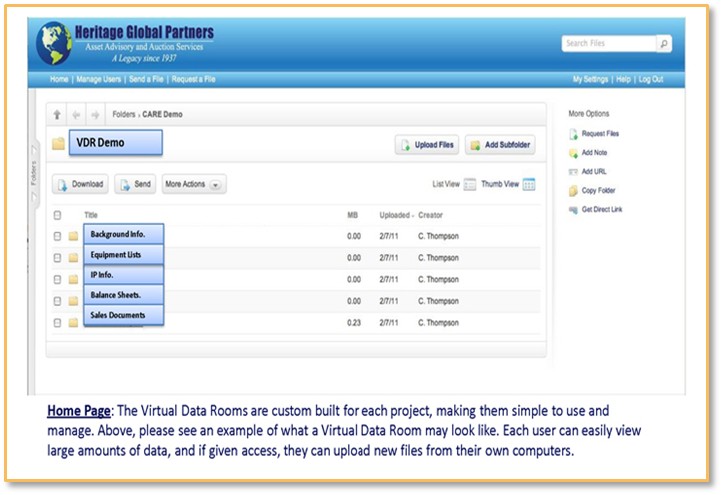Image resolution: width=723 pixels, height=495 pixels.
Task: Open the Background Info. folder icon
Action: click(73, 236)
